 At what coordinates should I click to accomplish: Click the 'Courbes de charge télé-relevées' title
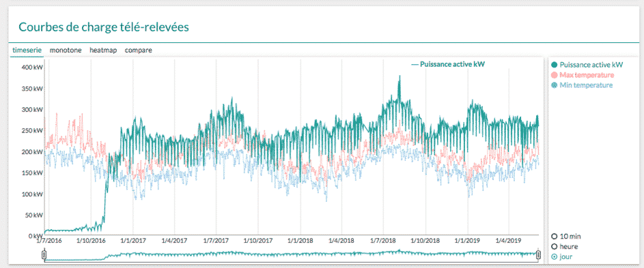click(104, 27)
